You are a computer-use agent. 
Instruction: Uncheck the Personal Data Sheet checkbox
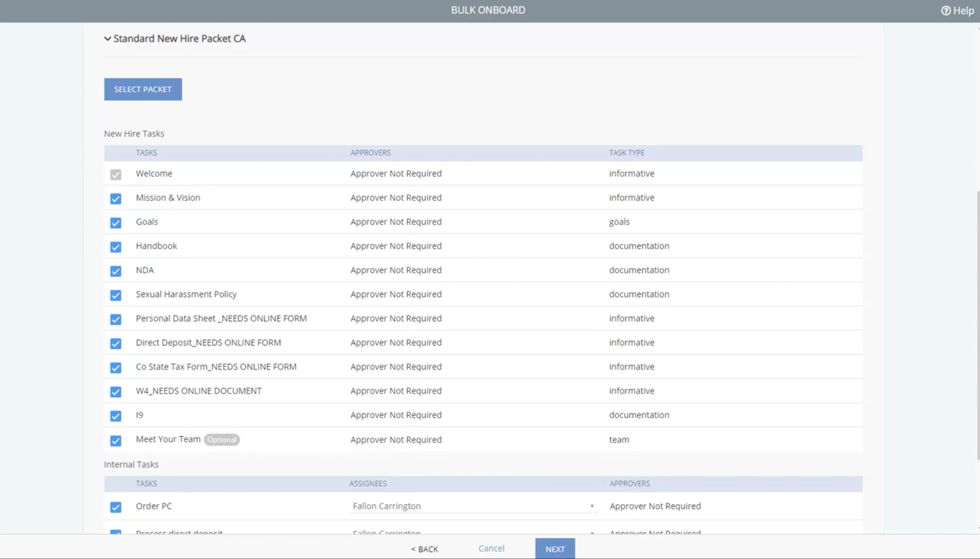point(115,320)
